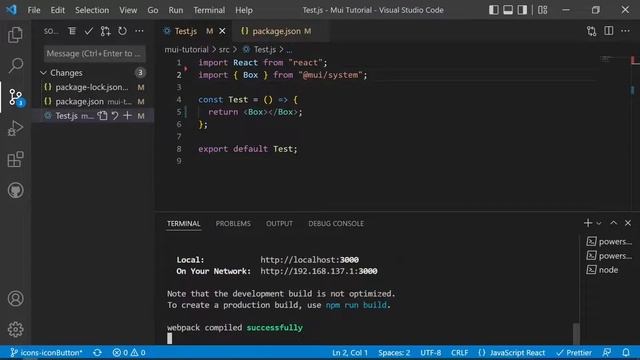Customize layout icon in title bar

542,10
